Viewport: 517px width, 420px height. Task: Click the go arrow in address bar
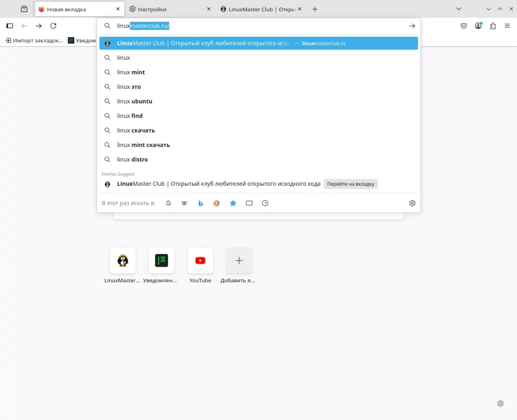point(412,26)
